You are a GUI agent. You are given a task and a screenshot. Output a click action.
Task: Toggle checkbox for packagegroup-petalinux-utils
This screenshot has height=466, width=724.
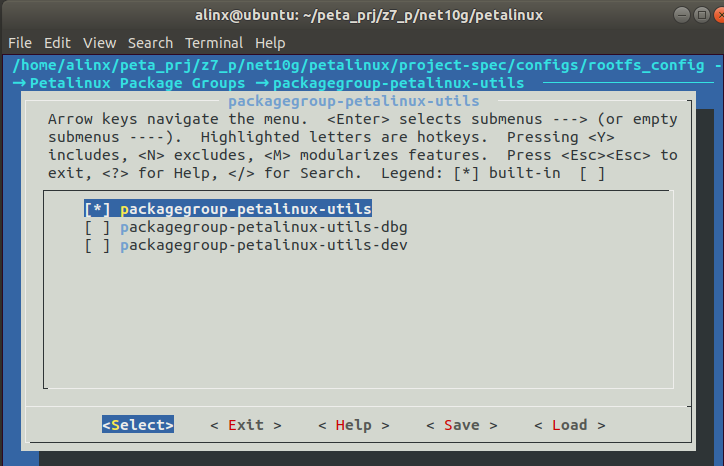[97, 209]
